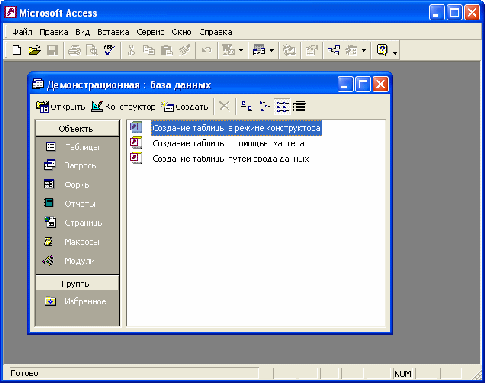This screenshot has width=486, height=385.
Task: Click the Copy icon
Action: pos(149,50)
